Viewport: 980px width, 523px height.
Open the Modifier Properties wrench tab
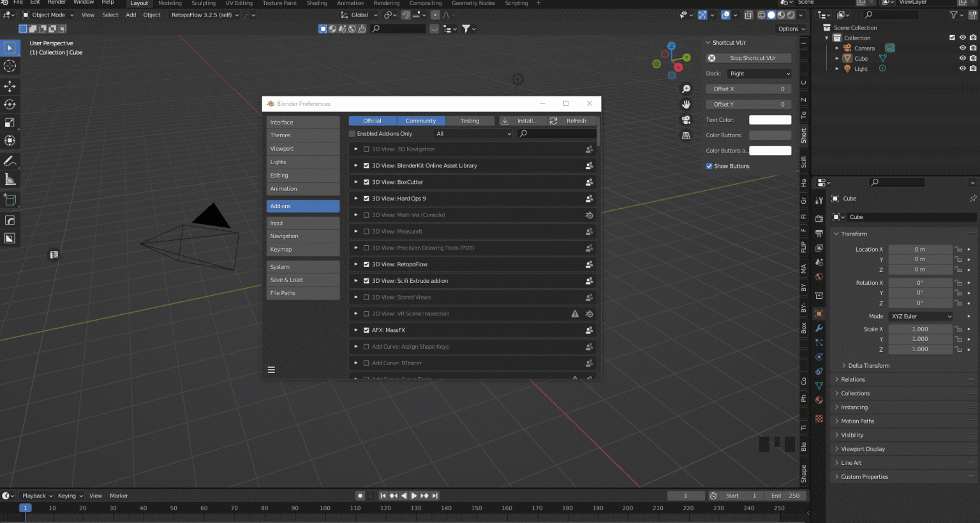click(x=819, y=328)
